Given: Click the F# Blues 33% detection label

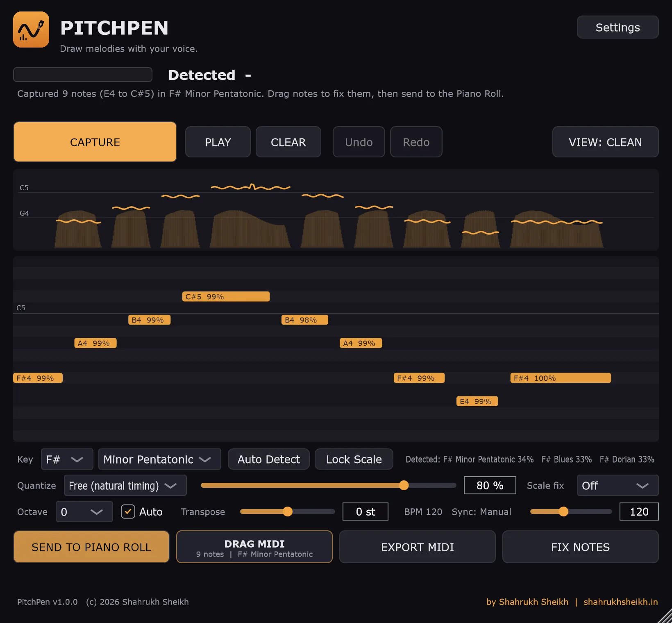Looking at the screenshot, I should 567,459.
